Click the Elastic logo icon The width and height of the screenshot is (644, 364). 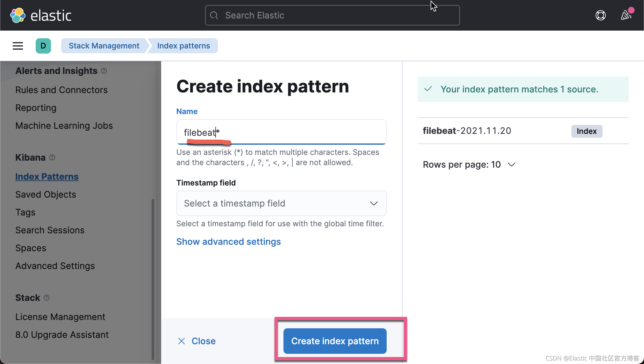pyautogui.click(x=18, y=15)
